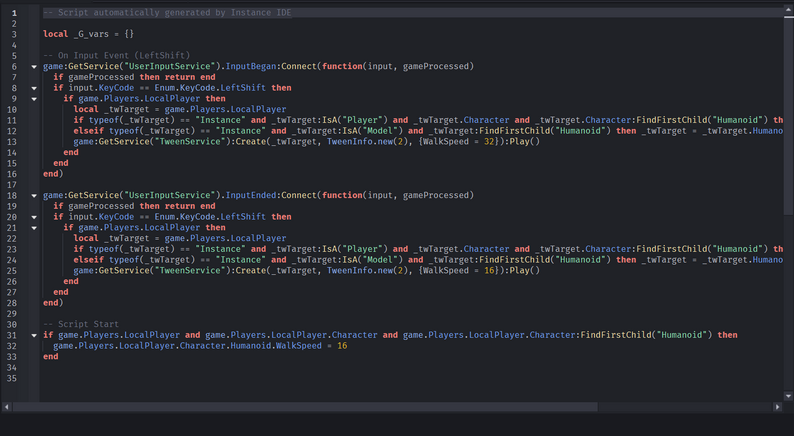This screenshot has height=436, width=794.
Task: Place cursor on the 'Script automatically generated' comment
Action: [x=167, y=13]
